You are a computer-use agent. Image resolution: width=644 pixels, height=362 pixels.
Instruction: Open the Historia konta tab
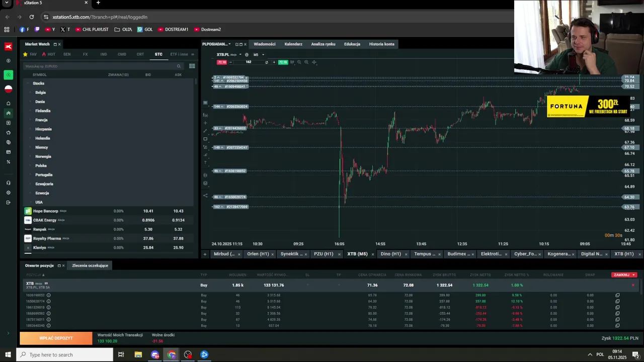point(382,44)
